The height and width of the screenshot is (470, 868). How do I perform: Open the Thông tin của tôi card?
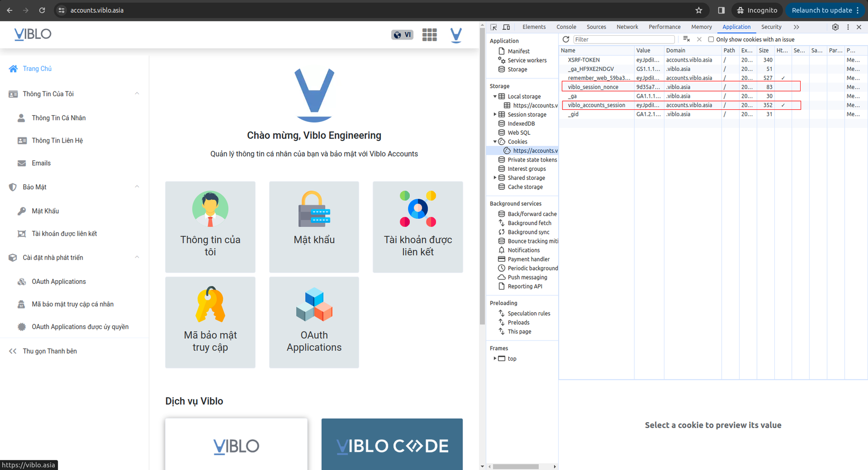click(210, 227)
